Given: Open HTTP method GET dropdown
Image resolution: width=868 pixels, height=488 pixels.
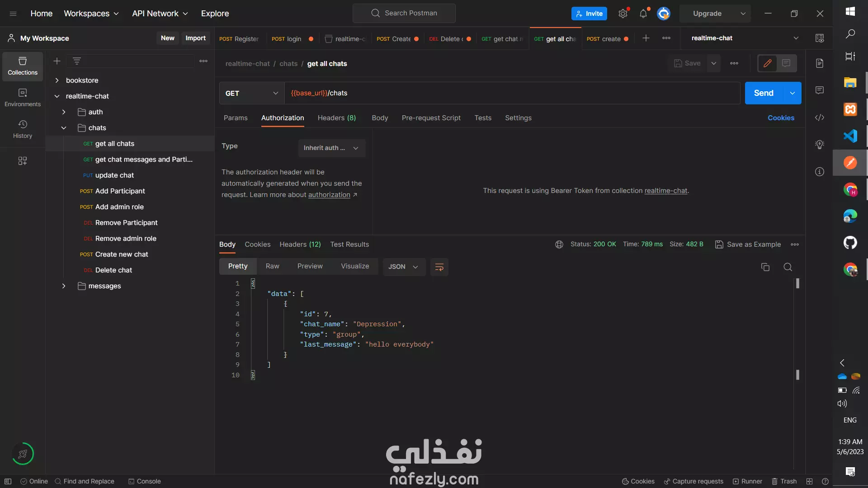Looking at the screenshot, I should coord(252,94).
